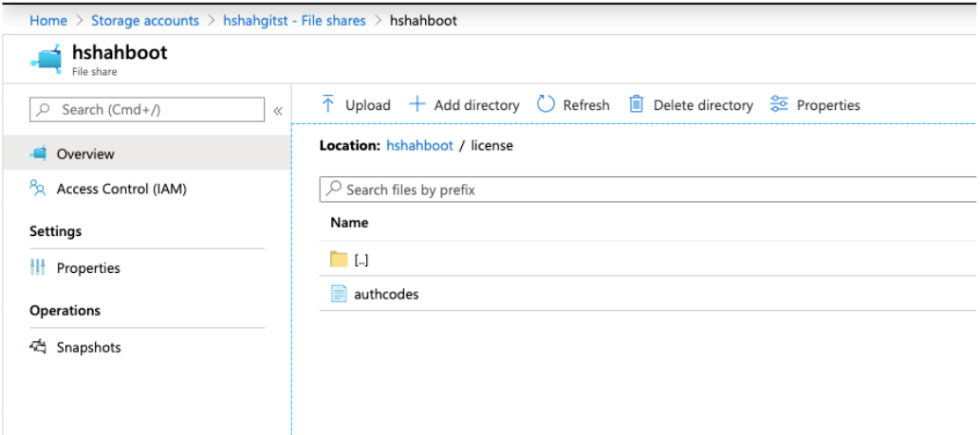Click the Refresh circular arrow icon
Screen dimensions: 980x435
tap(545, 104)
